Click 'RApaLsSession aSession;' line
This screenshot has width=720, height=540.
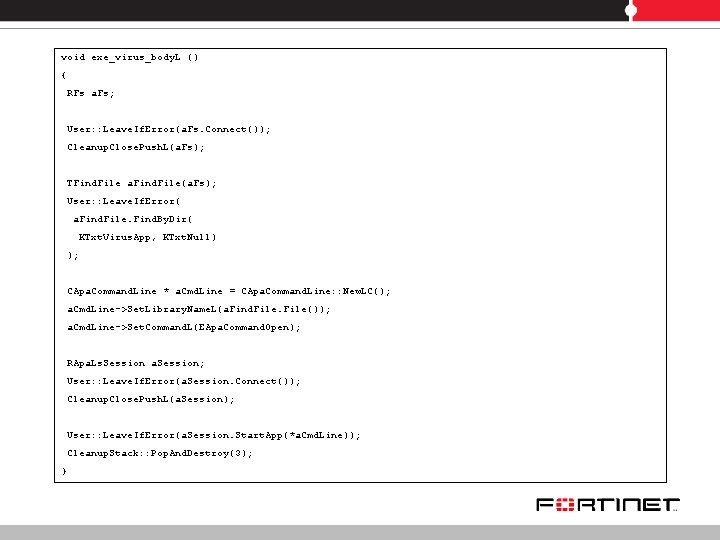[x=135, y=363]
